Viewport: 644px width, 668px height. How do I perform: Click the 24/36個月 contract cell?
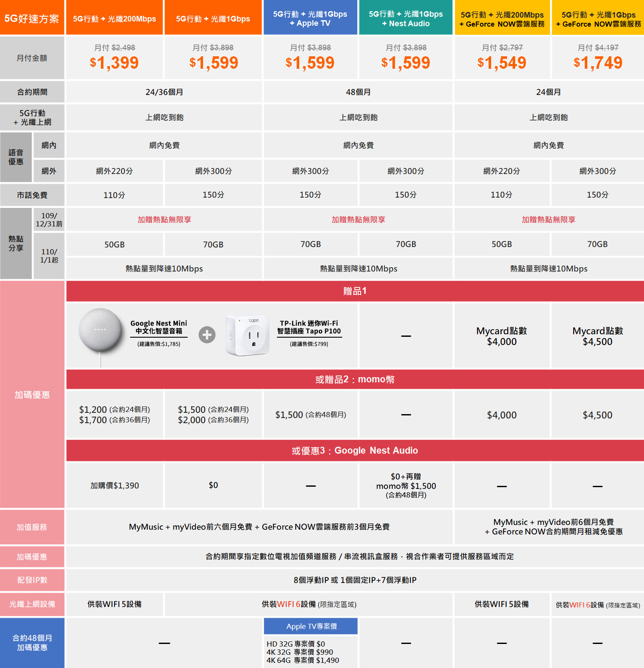[164, 92]
